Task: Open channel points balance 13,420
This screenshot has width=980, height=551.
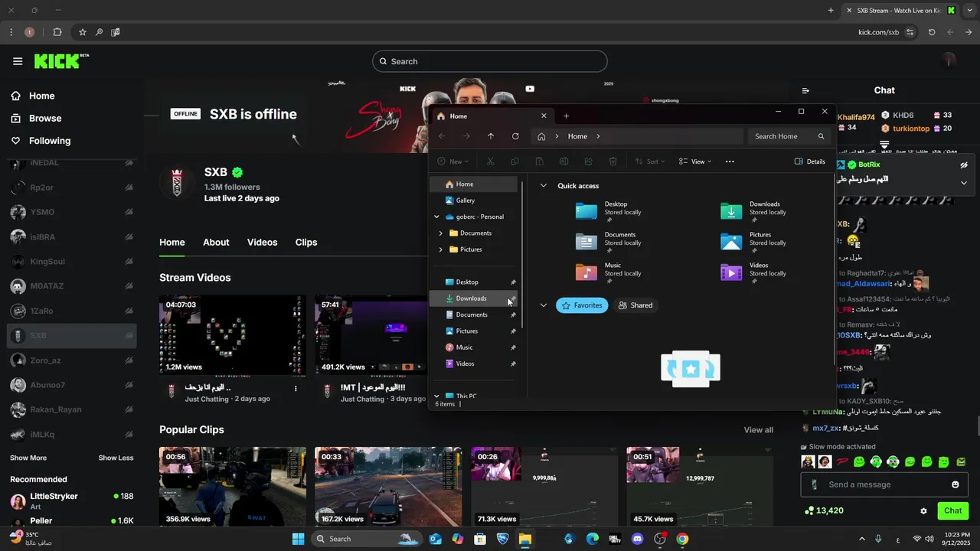Action: (x=824, y=510)
